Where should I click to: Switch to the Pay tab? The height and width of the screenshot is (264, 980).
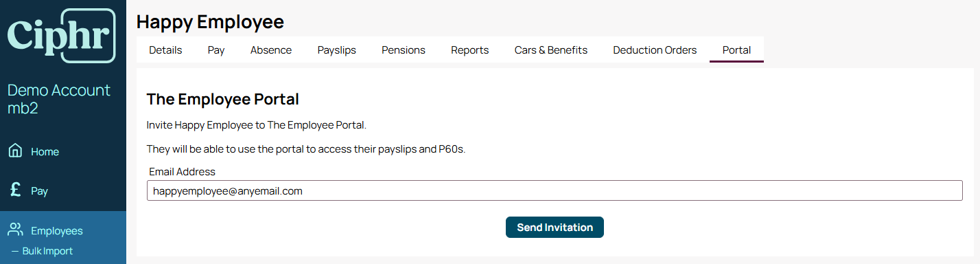tap(216, 49)
